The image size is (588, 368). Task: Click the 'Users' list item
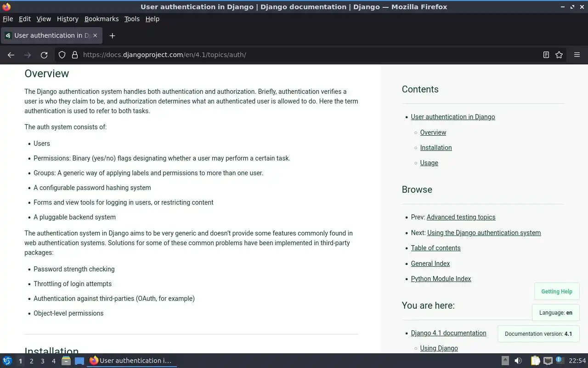point(42,144)
